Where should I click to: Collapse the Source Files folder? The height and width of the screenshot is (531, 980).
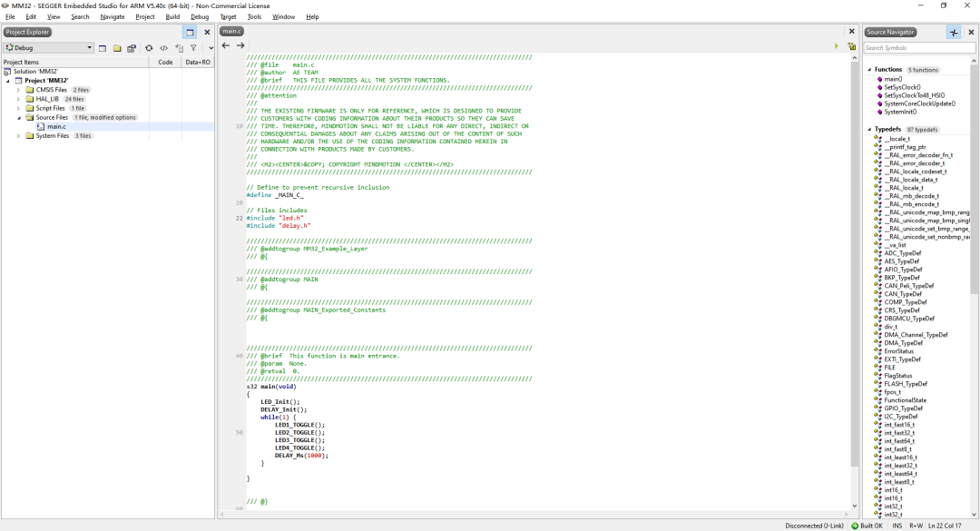(x=19, y=118)
